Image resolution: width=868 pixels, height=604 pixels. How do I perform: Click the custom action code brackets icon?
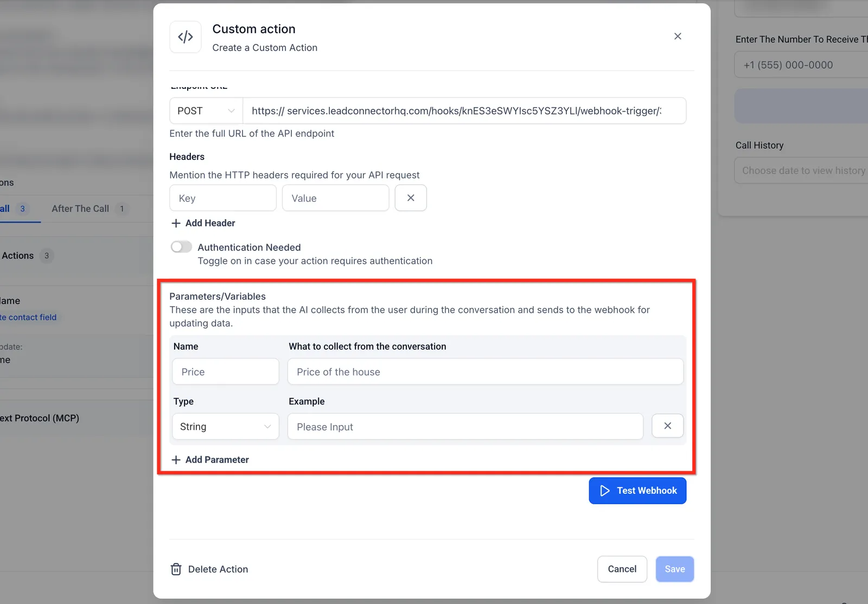point(186,37)
